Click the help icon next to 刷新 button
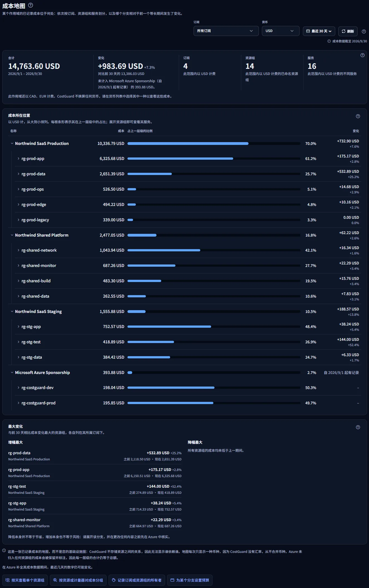369x588 pixels. (364, 31)
